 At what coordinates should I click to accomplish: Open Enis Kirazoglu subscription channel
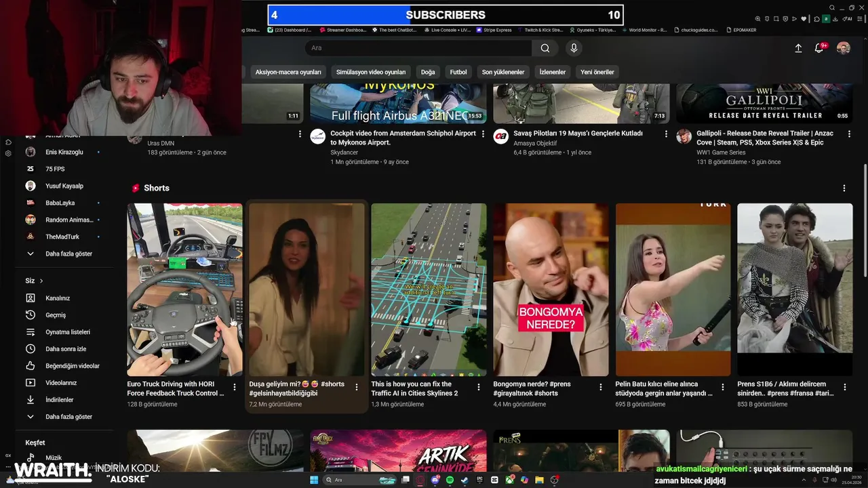(62, 152)
